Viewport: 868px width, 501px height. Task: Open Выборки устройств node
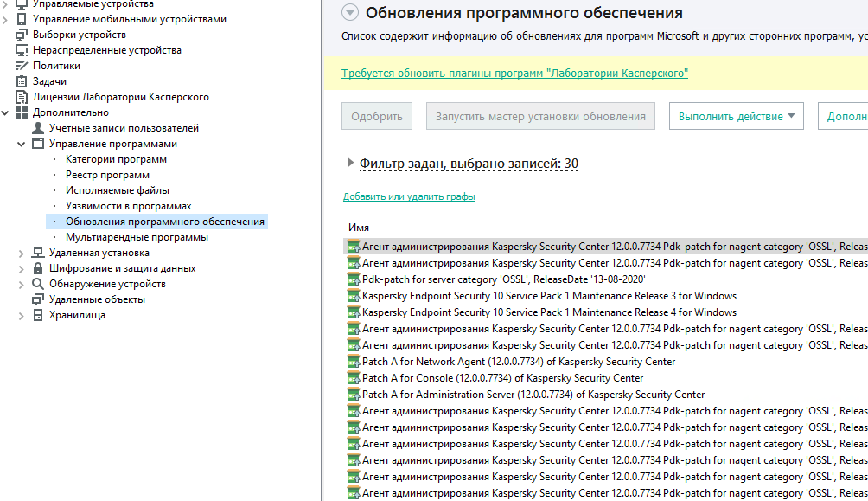point(80,35)
